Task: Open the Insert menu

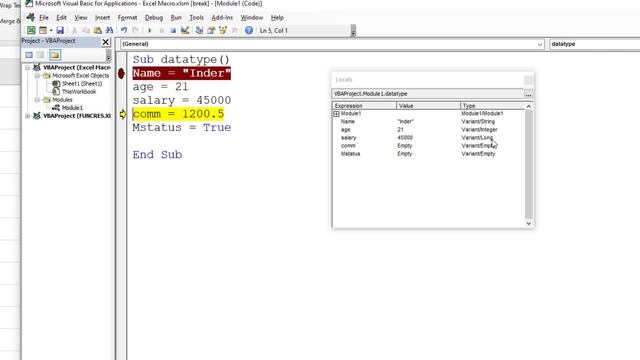Action: pos(102,18)
